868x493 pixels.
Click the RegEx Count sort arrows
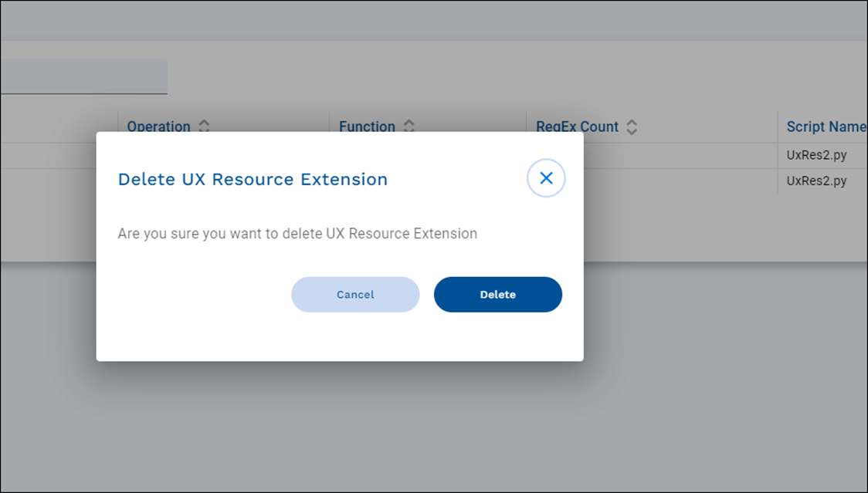(x=632, y=127)
